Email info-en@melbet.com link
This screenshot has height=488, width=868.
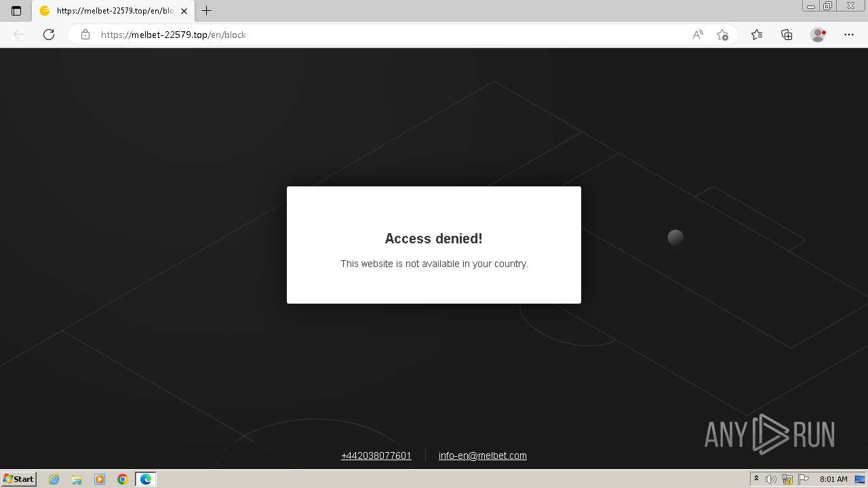point(483,455)
